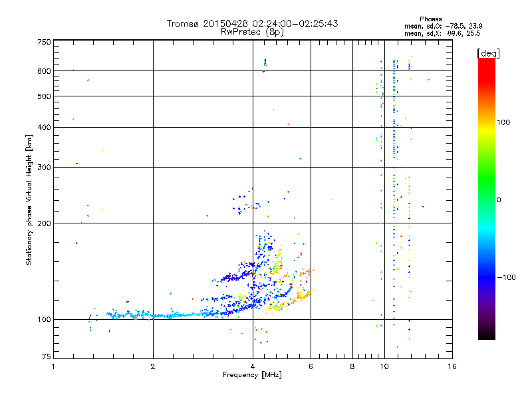Click the x-axis tick label "2"
The image size is (532, 399).
tap(153, 366)
